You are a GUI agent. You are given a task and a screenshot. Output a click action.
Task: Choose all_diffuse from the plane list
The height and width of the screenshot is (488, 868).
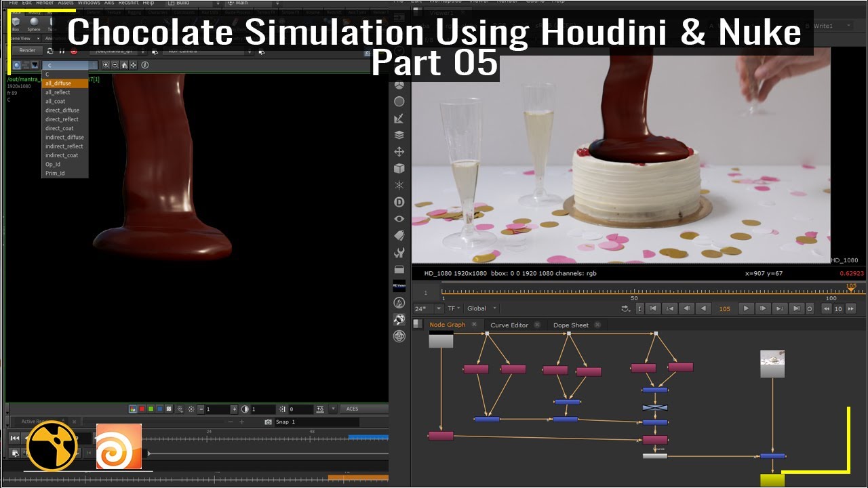[65, 83]
